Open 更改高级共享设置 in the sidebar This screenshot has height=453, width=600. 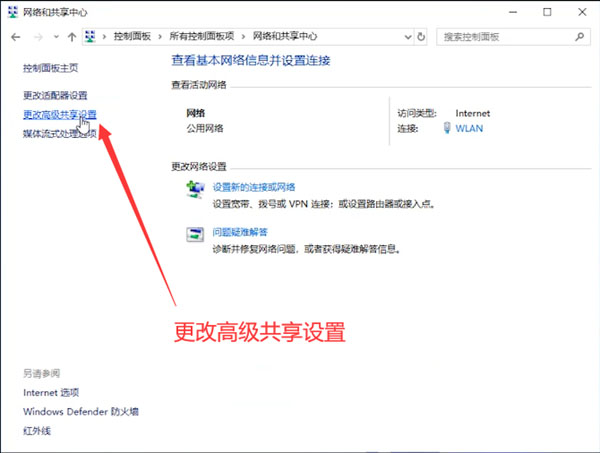click(x=59, y=115)
